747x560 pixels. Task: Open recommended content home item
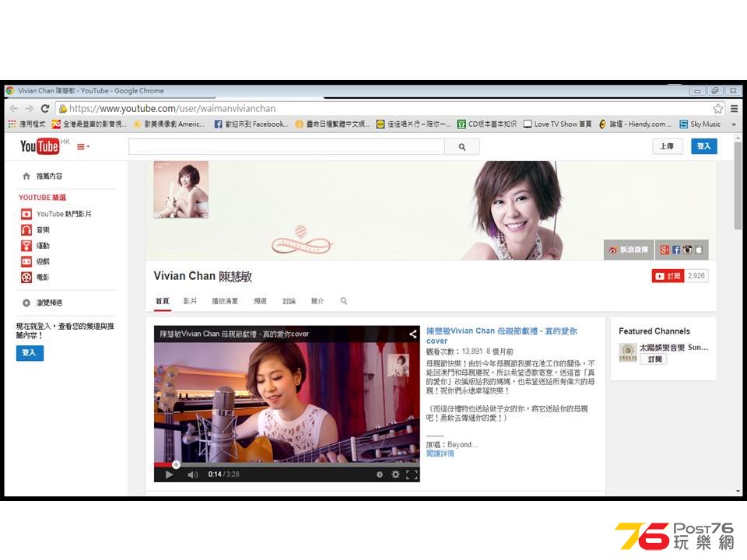click(42, 177)
